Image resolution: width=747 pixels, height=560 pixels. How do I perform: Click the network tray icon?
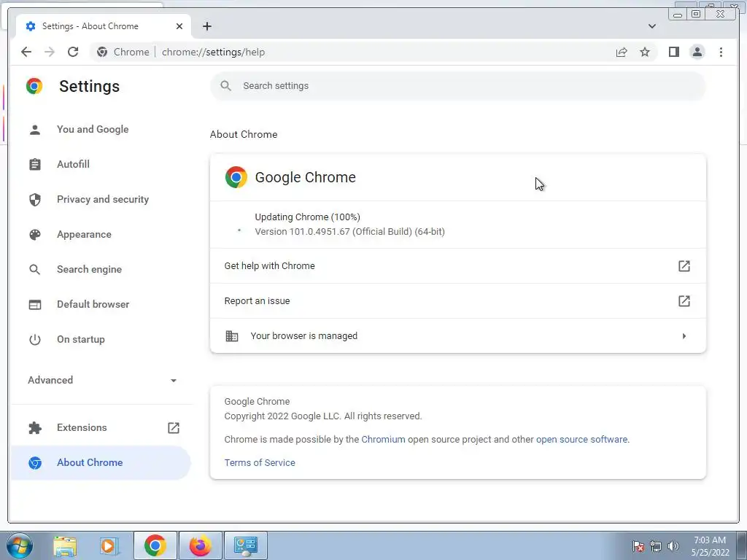pos(656,546)
